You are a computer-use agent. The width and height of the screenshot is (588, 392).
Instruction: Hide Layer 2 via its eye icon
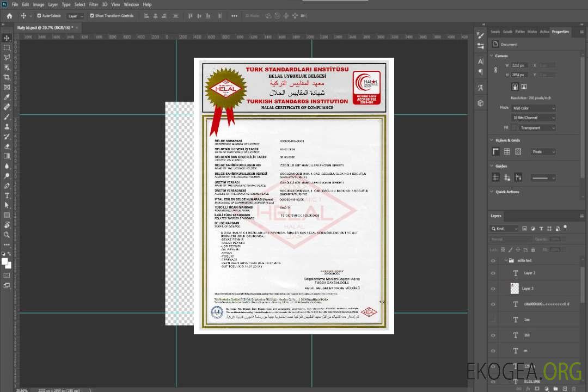coord(493,273)
